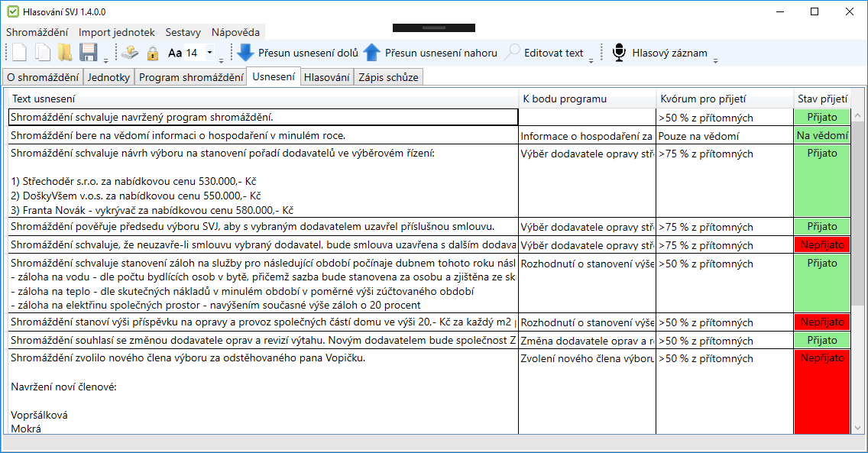The height and width of the screenshot is (453, 868).
Task: Open a file using the yellow folder icon
Action: [65, 53]
